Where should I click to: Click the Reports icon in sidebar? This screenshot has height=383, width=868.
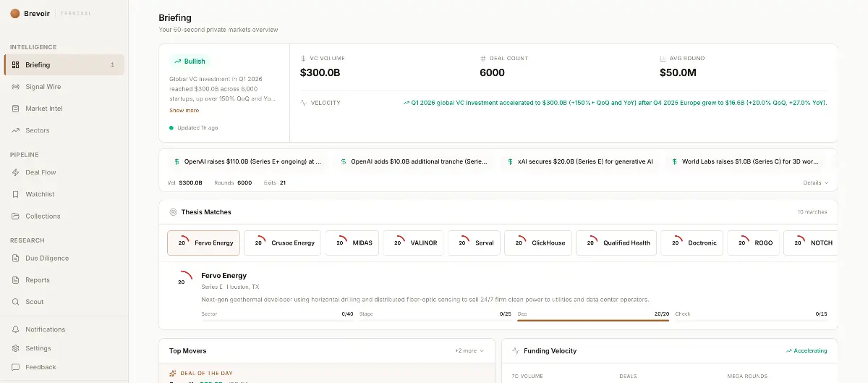click(x=16, y=279)
